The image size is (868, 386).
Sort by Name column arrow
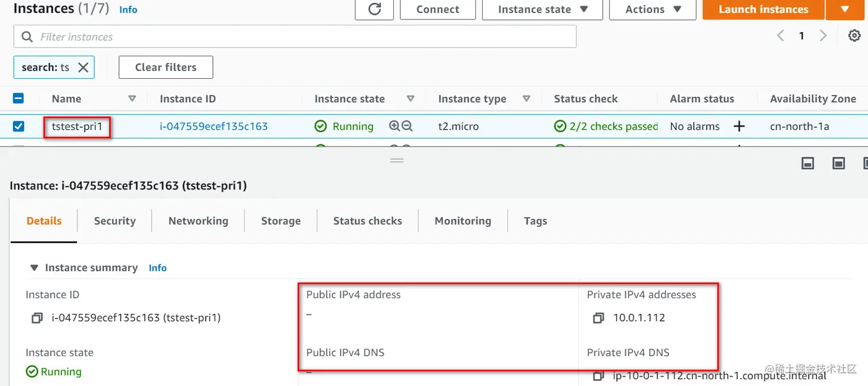(x=132, y=99)
